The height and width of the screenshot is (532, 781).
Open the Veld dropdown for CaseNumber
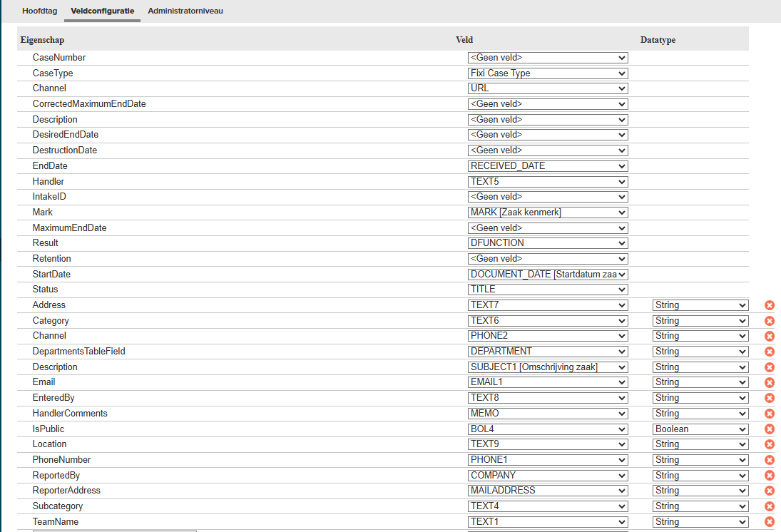click(548, 58)
